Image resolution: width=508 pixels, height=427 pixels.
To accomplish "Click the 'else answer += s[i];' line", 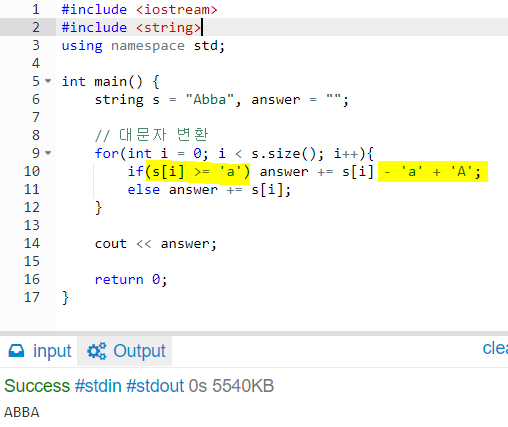I will coord(209,190).
